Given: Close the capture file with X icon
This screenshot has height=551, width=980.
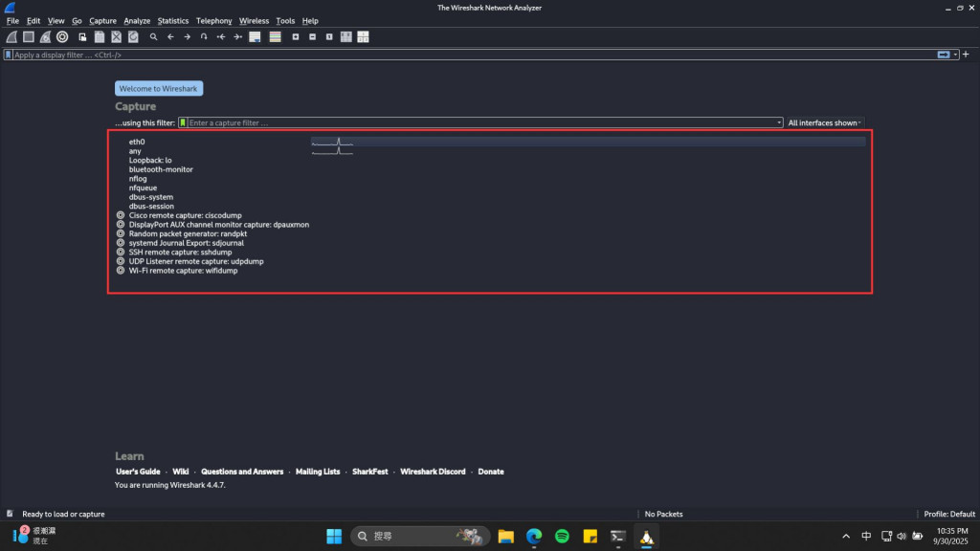Looking at the screenshot, I should tap(116, 37).
